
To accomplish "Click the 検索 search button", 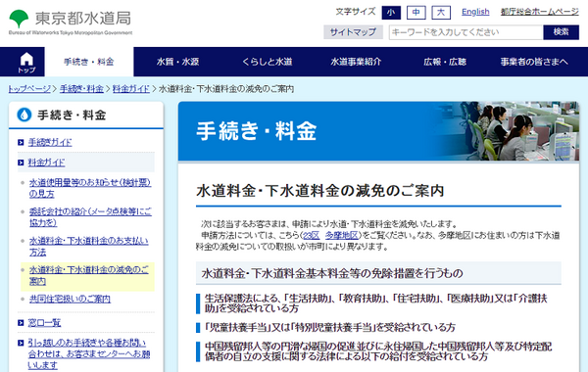I will pos(561,32).
